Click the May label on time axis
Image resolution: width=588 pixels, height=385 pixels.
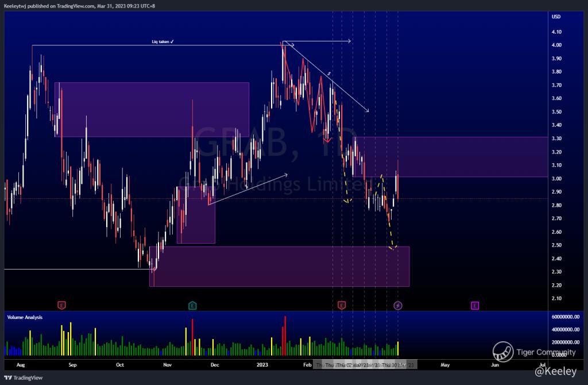(x=445, y=365)
